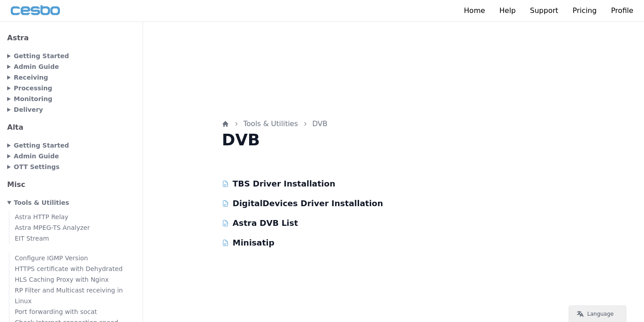Click the Cesbo logo
The width and height of the screenshot is (644, 322).
pyautogui.click(x=35, y=10)
